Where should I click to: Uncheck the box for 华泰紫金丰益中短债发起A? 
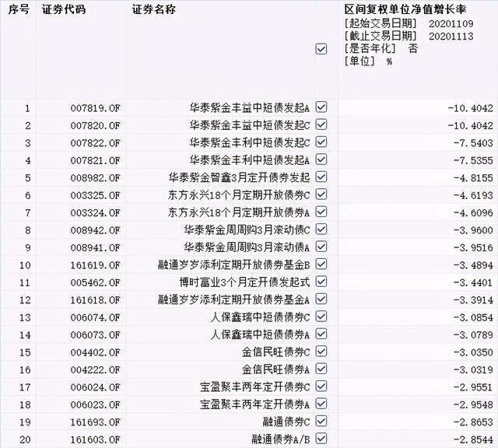click(321, 107)
